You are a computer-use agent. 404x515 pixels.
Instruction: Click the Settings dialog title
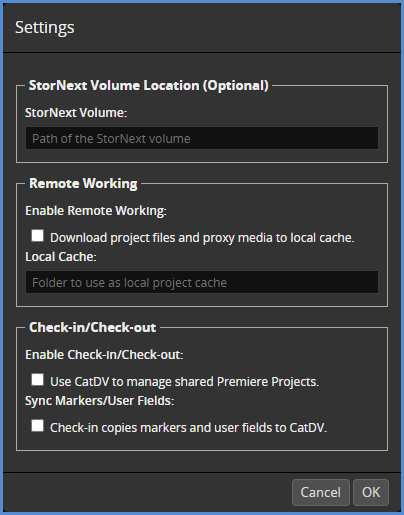pyautogui.click(x=45, y=27)
